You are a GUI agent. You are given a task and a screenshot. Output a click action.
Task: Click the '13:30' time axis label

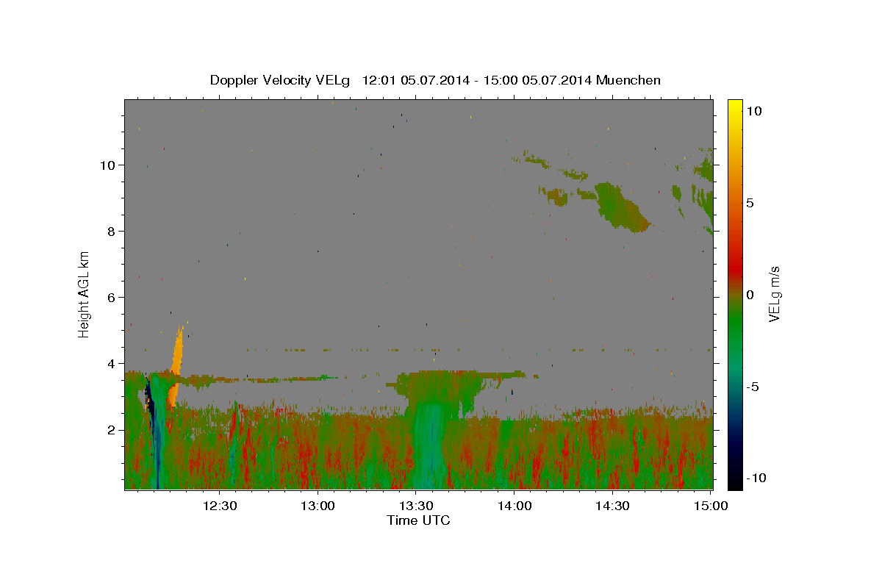coord(415,506)
